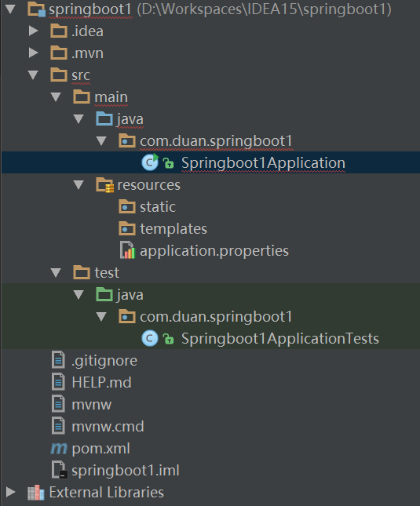Click the .idea folder icon
The width and height of the screenshot is (420, 506).
[x=59, y=31]
